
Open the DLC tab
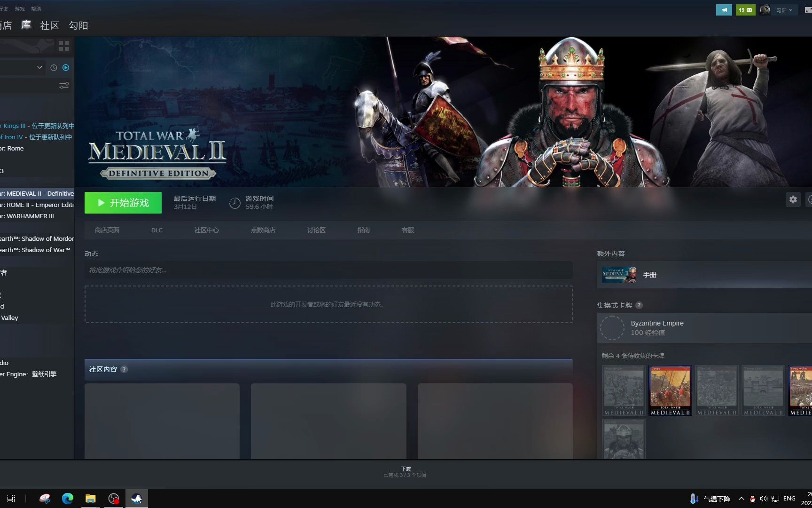[157, 230]
